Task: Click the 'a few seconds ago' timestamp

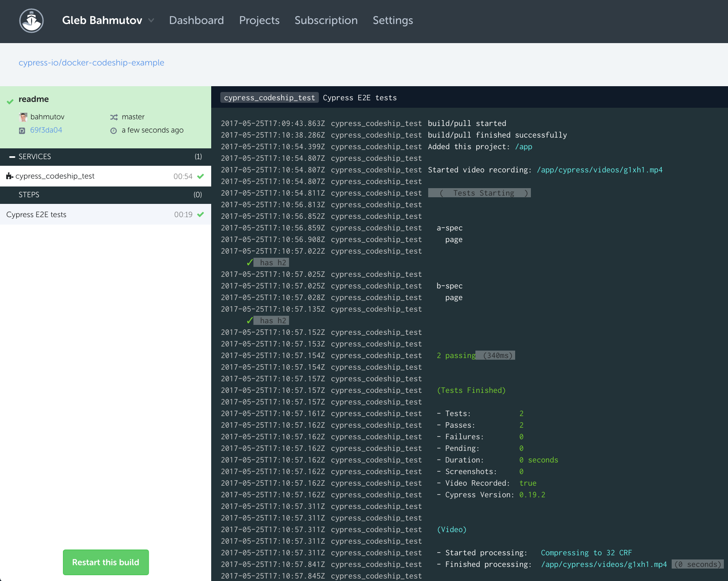Action: click(152, 130)
